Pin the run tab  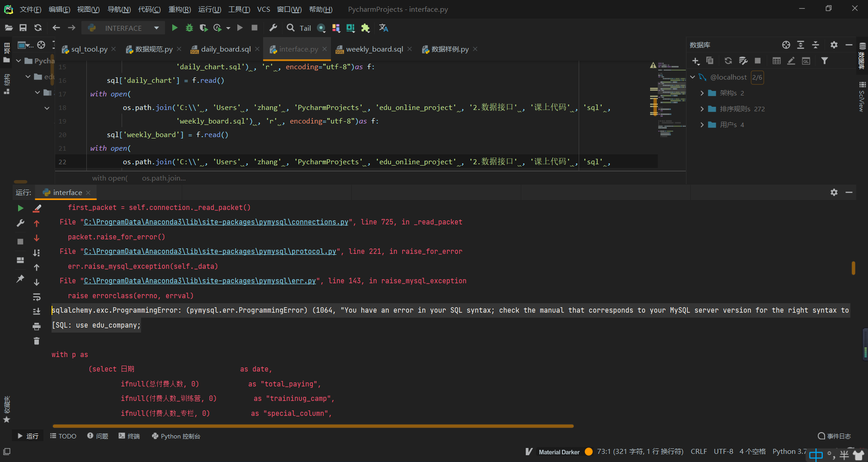20,279
